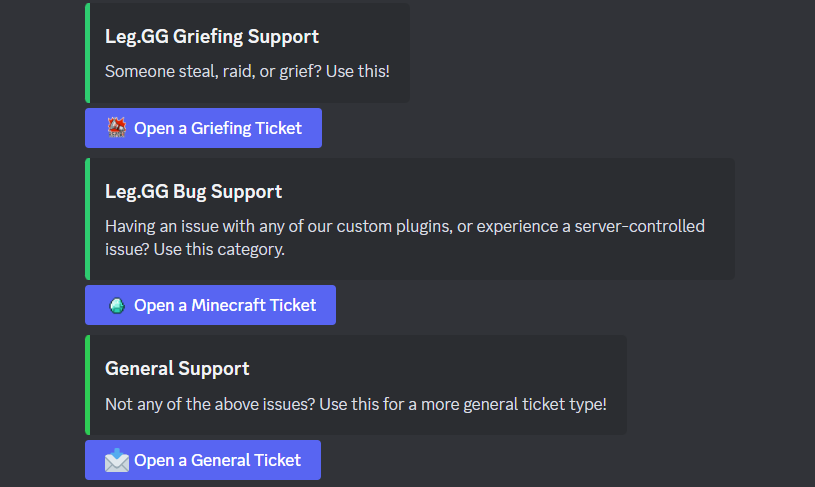Click the diamond emoji on Minecraft button
This screenshot has width=815, height=487.
pyautogui.click(x=117, y=305)
